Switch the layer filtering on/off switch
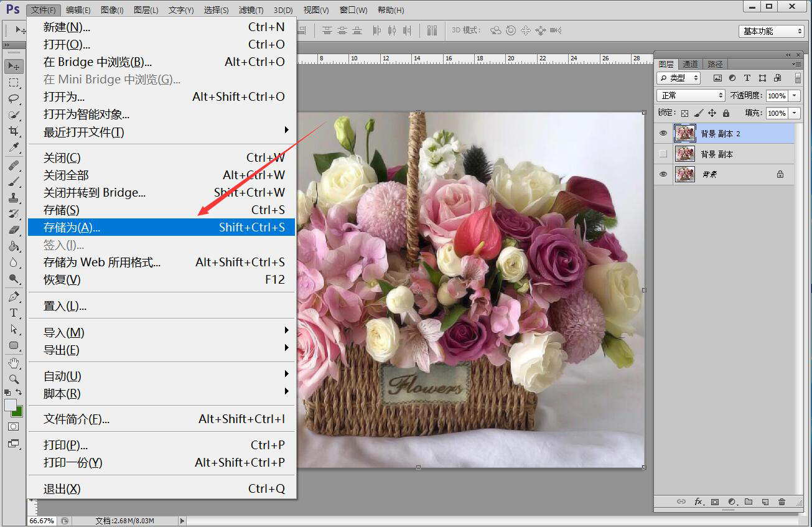Image resolution: width=812 pixels, height=527 pixels. (798, 78)
